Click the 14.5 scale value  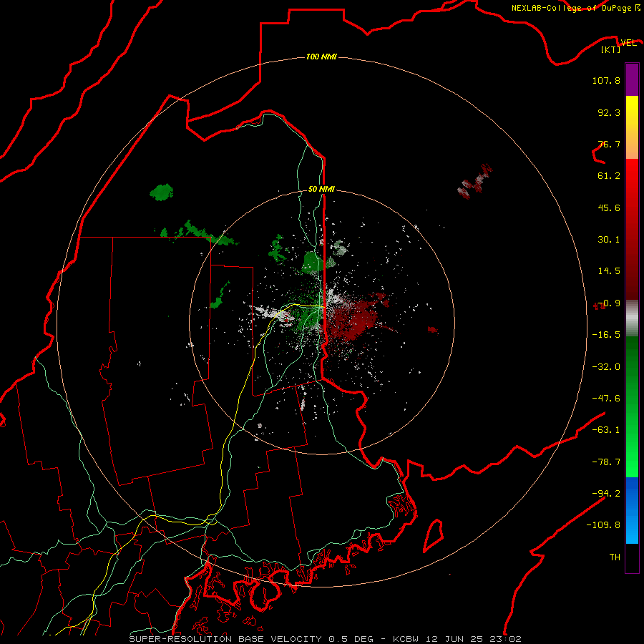click(x=609, y=271)
